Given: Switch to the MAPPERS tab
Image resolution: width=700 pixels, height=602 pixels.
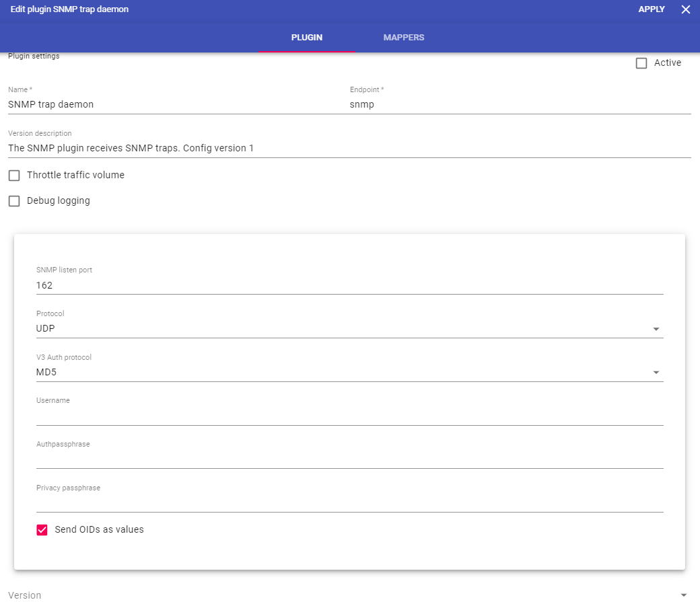Looking at the screenshot, I should 403,38.
